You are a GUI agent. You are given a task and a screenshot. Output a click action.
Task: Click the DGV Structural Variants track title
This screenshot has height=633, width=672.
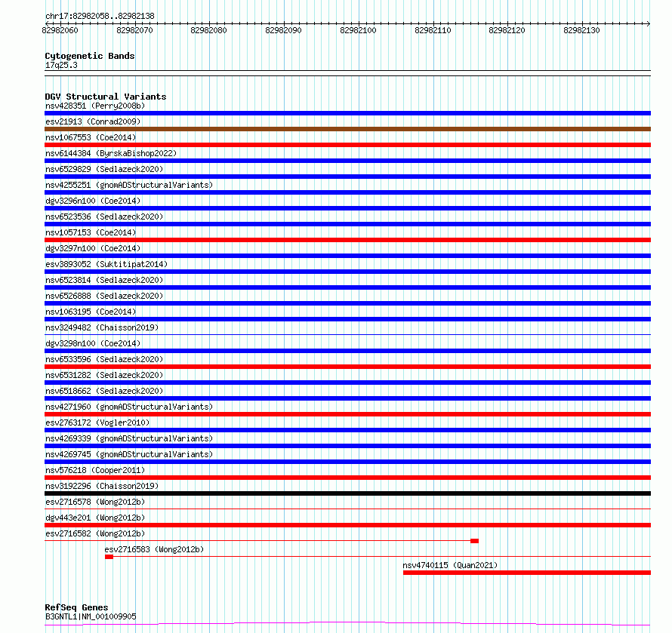coord(106,97)
